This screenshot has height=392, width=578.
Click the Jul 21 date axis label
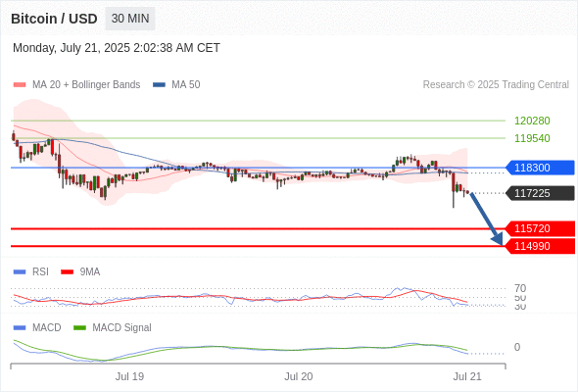[x=467, y=376]
